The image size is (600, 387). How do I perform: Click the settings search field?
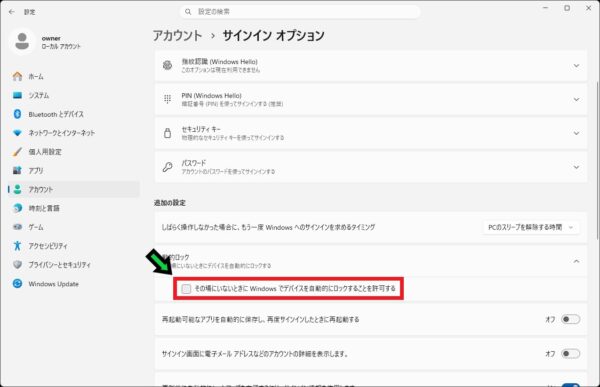tap(300, 12)
